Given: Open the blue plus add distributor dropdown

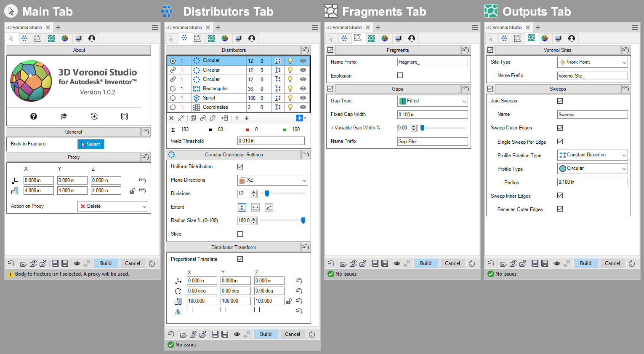Looking at the screenshot, I should [301, 118].
